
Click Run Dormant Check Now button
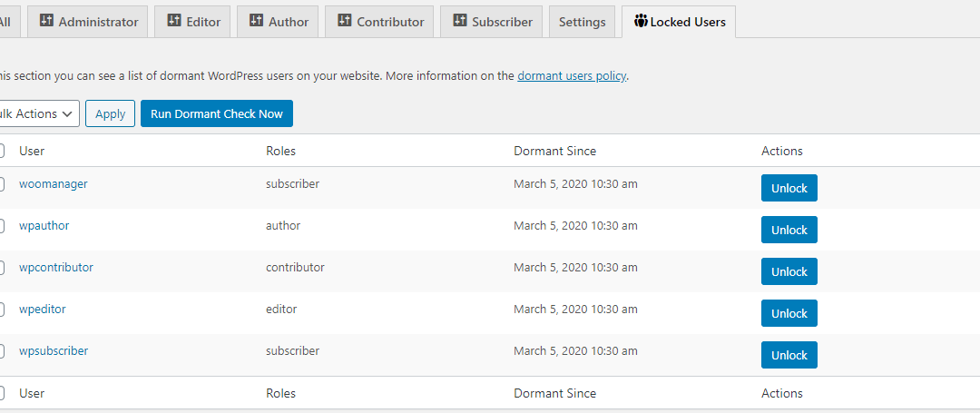pyautogui.click(x=217, y=113)
